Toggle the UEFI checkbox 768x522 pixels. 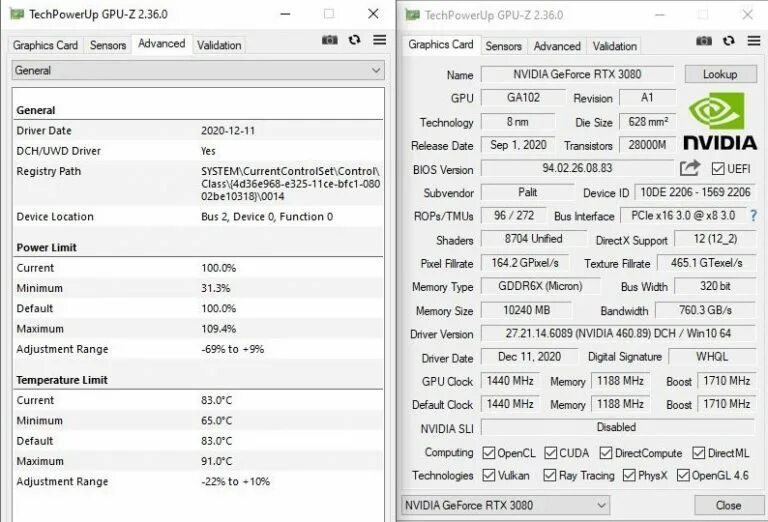click(718, 169)
